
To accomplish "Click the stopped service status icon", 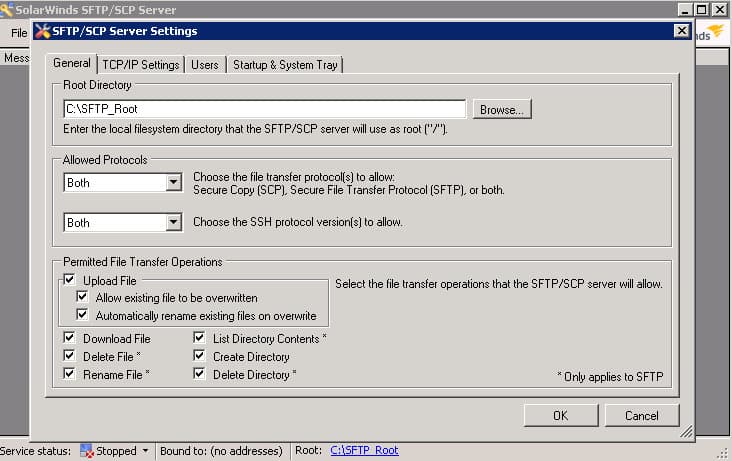I will 86,451.
